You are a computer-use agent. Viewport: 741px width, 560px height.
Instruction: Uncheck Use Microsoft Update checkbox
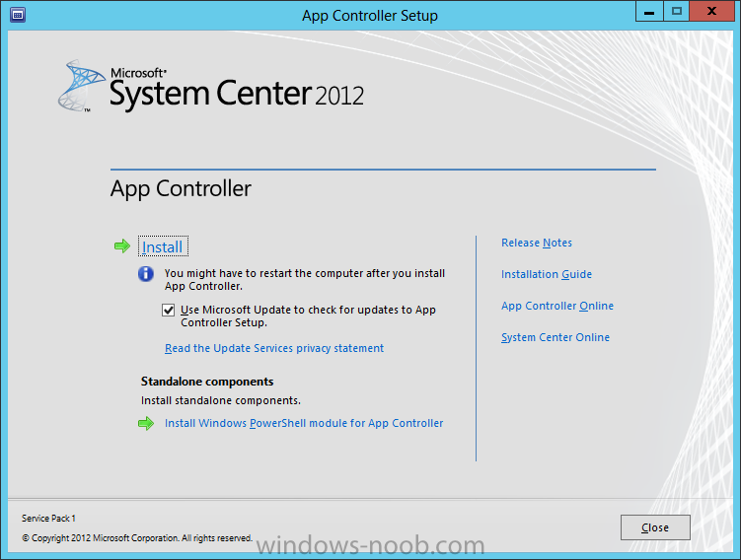169,311
